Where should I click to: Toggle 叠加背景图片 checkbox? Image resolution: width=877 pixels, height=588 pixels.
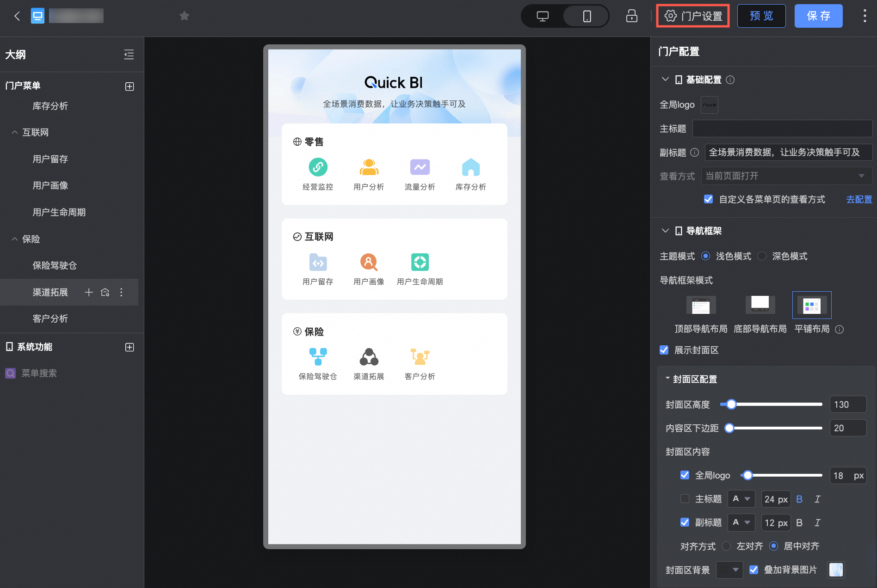[753, 570]
